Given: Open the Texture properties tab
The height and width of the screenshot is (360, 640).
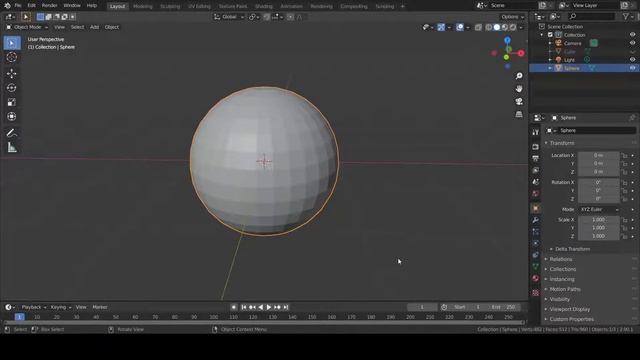Looking at the screenshot, I should pyautogui.click(x=536, y=293).
